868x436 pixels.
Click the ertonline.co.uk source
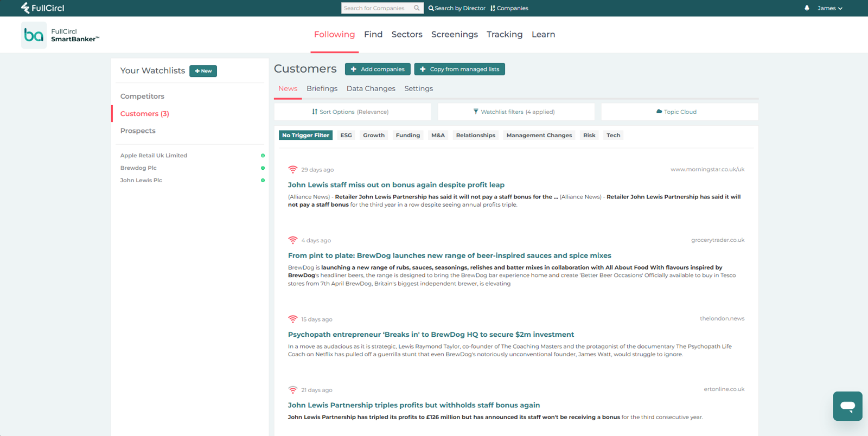(724, 389)
